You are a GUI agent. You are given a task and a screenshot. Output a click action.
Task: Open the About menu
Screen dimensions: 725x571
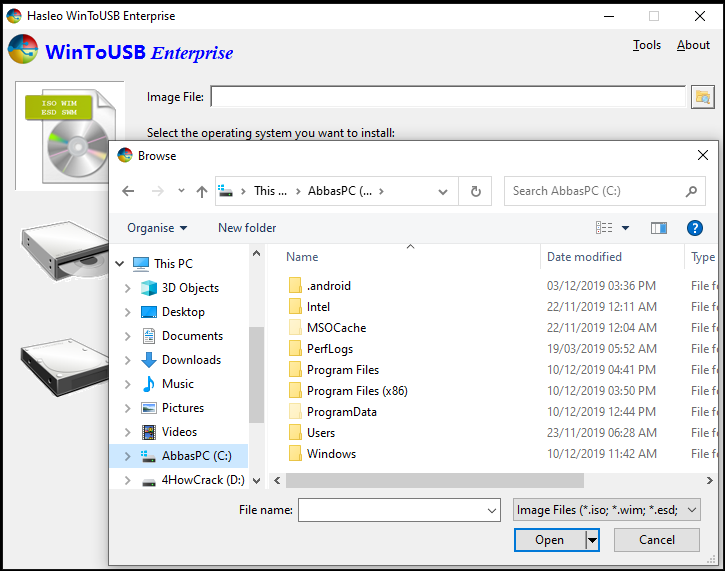[x=693, y=45]
